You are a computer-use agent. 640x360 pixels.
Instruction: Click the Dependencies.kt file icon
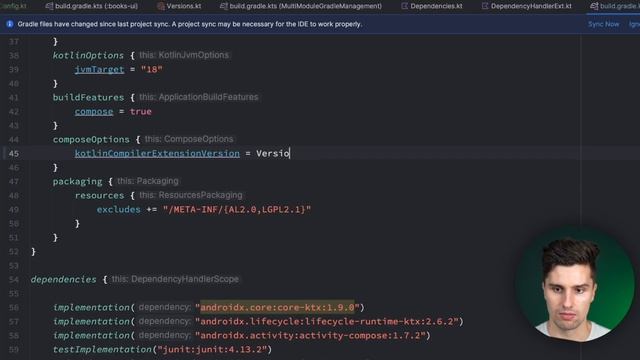(404, 6)
